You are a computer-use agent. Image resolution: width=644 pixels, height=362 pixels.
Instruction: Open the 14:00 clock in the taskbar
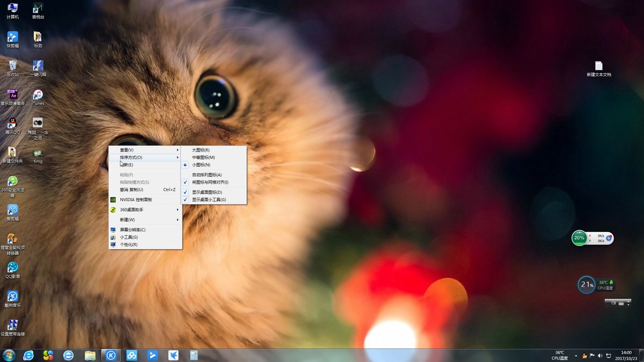pyautogui.click(x=626, y=355)
